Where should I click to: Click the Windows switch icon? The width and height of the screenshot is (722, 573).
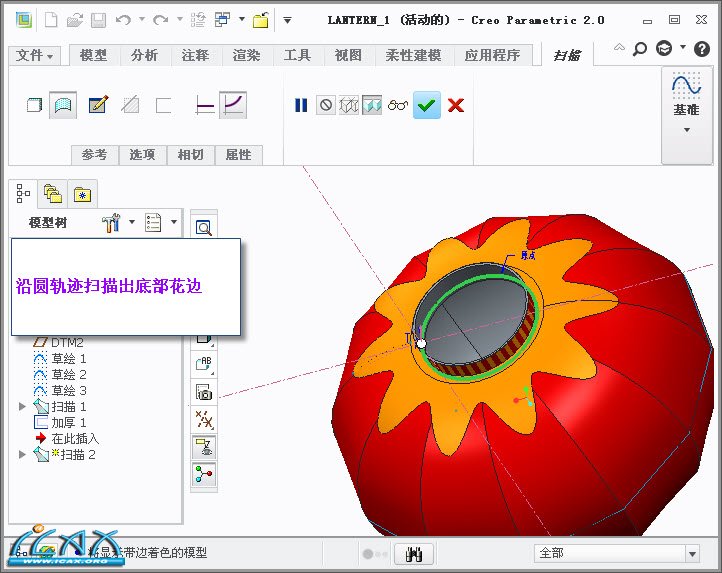point(222,20)
